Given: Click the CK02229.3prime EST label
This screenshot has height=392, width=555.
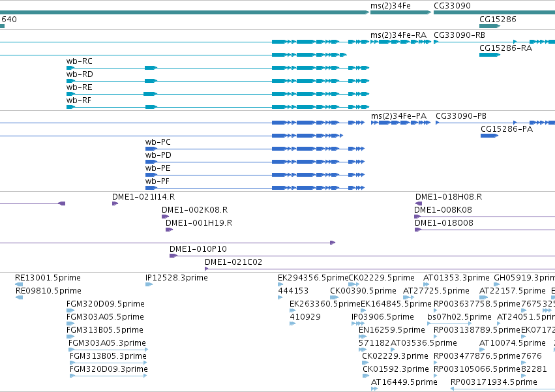Looking at the screenshot, I should [395, 357].
